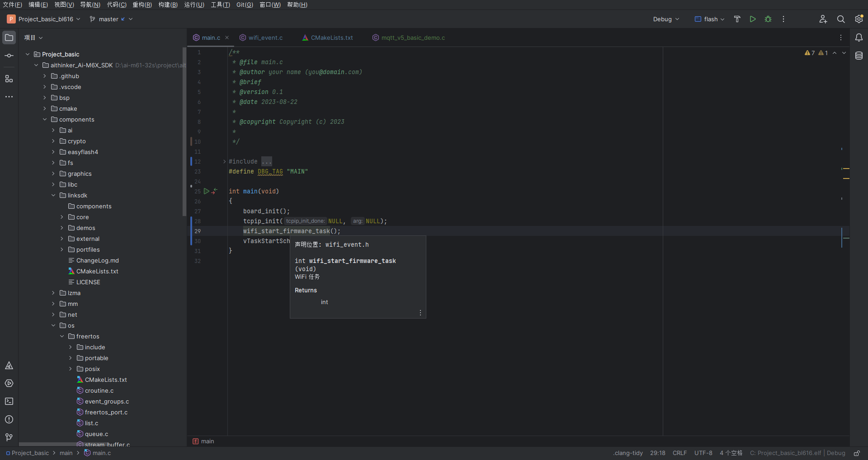Image resolution: width=868 pixels, height=460 pixels.
Task: Open the Terminal tool window icon
Action: click(9, 401)
